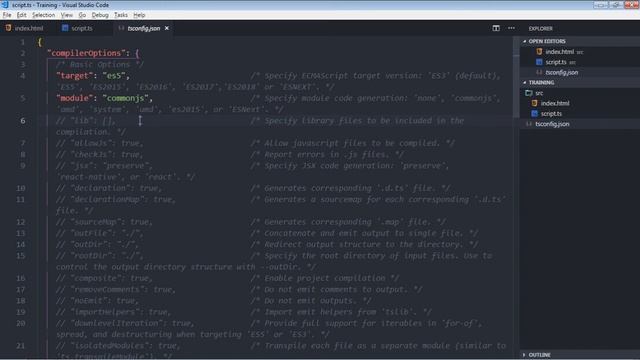Image resolution: width=640 pixels, height=360 pixels.
Task: Open the Go menu
Action: [x=82, y=15]
